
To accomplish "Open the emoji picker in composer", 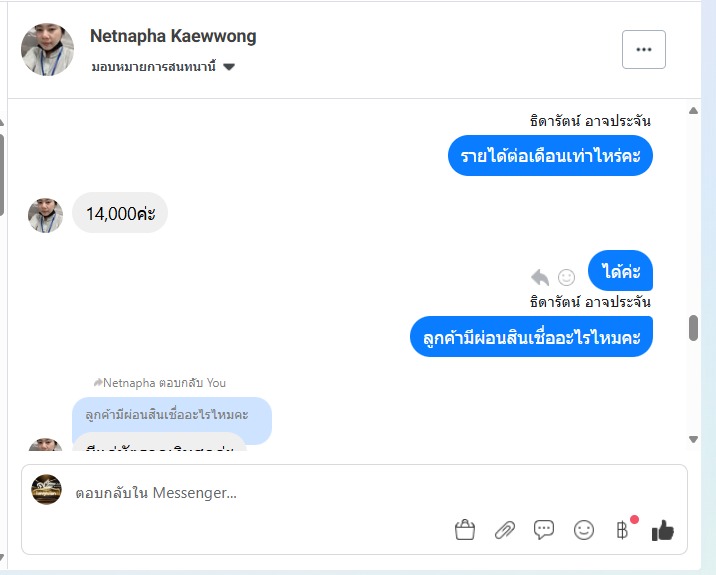I will point(584,530).
